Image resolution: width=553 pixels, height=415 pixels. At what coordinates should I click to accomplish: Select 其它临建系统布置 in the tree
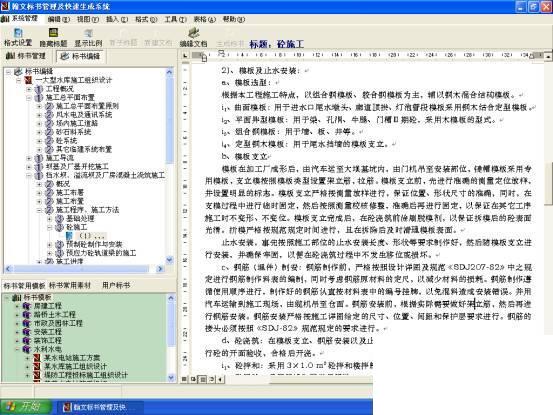(x=84, y=149)
